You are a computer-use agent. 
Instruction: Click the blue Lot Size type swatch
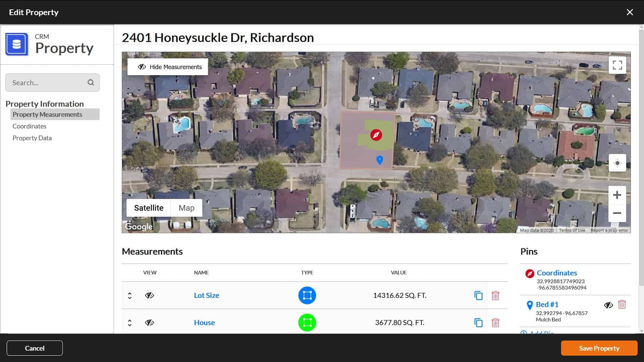307,295
